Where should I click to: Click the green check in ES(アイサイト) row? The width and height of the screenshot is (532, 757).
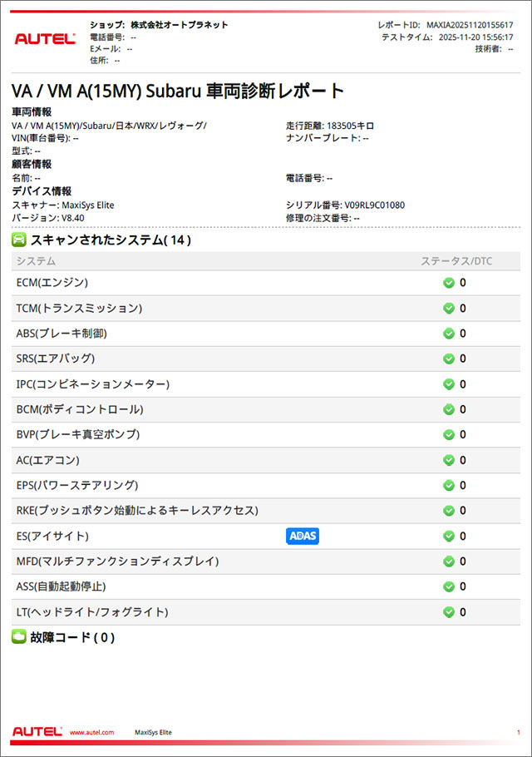coord(449,536)
